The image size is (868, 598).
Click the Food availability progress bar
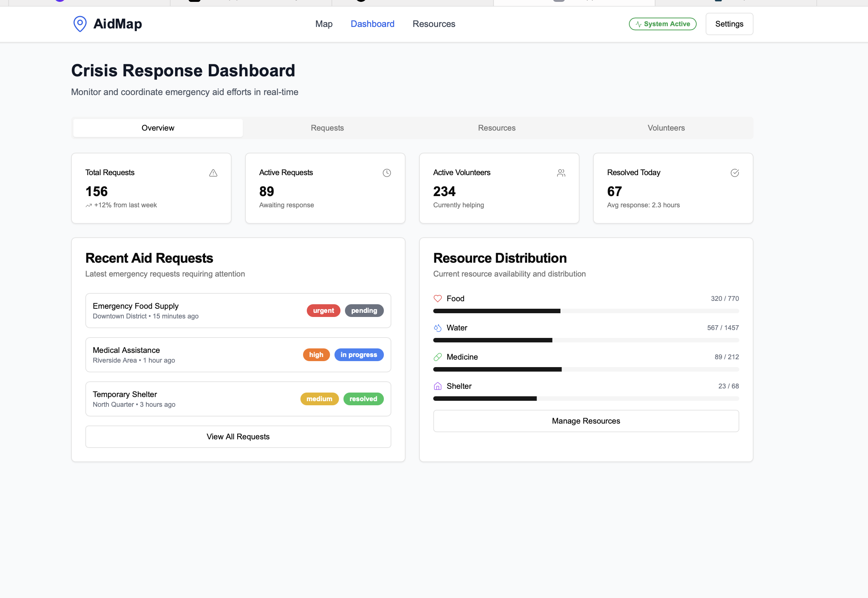pyautogui.click(x=586, y=311)
